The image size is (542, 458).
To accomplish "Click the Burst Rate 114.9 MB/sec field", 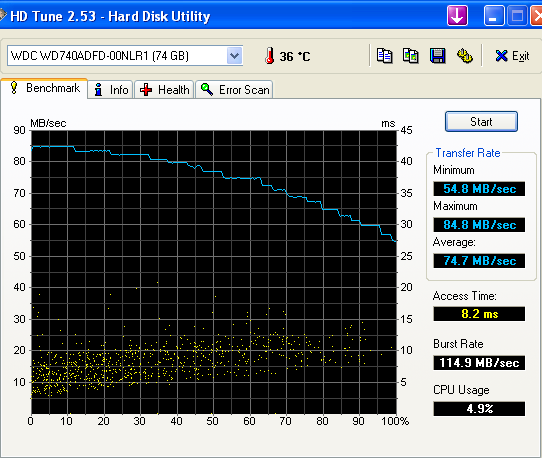I will 479,363.
